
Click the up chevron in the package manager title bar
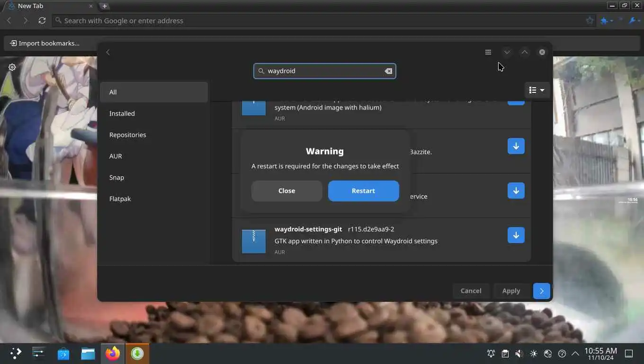point(524,52)
